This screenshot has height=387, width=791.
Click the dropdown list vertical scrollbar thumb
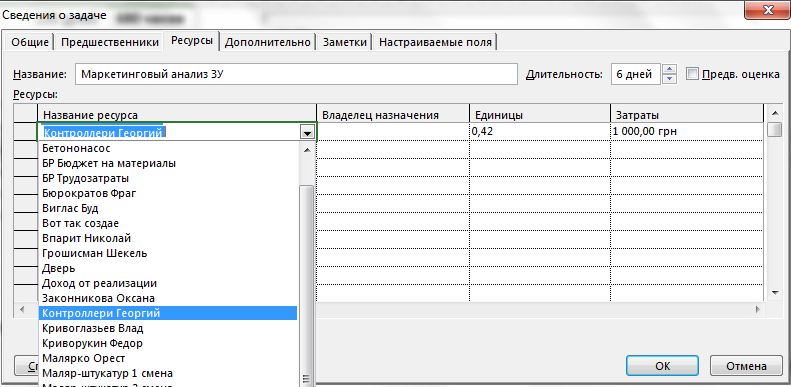tap(306, 287)
